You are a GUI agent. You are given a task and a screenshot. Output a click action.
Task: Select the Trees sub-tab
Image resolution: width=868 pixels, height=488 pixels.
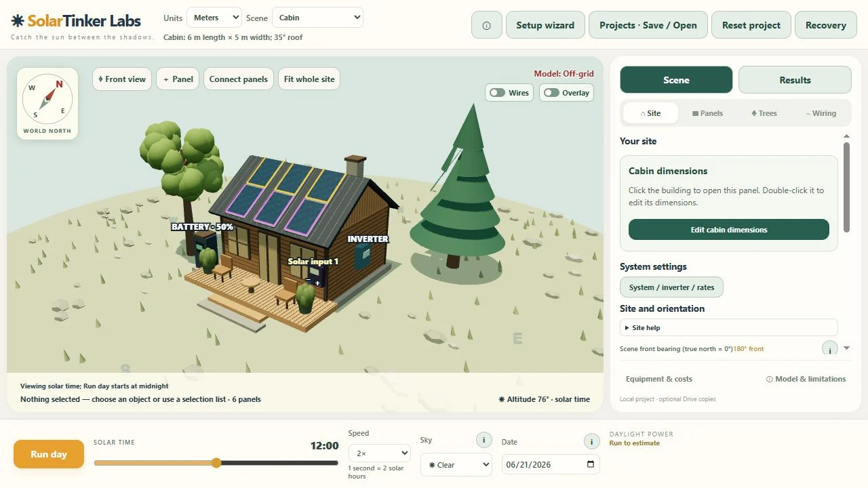pos(764,113)
